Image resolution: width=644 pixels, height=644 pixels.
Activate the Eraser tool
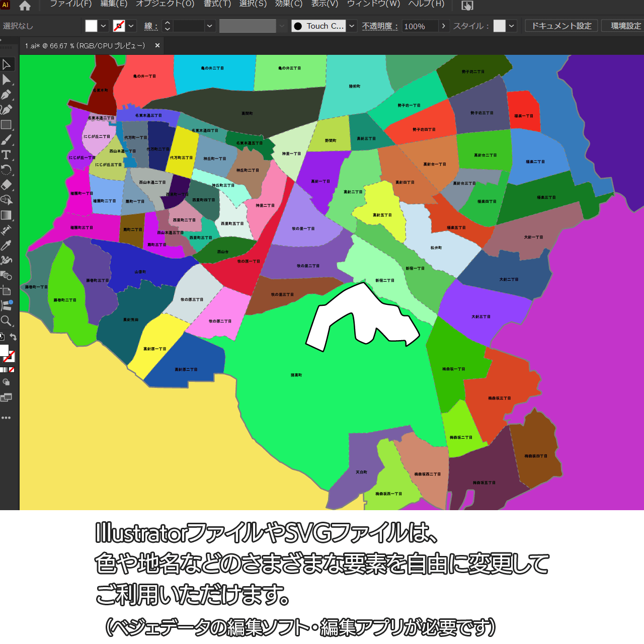7,185
